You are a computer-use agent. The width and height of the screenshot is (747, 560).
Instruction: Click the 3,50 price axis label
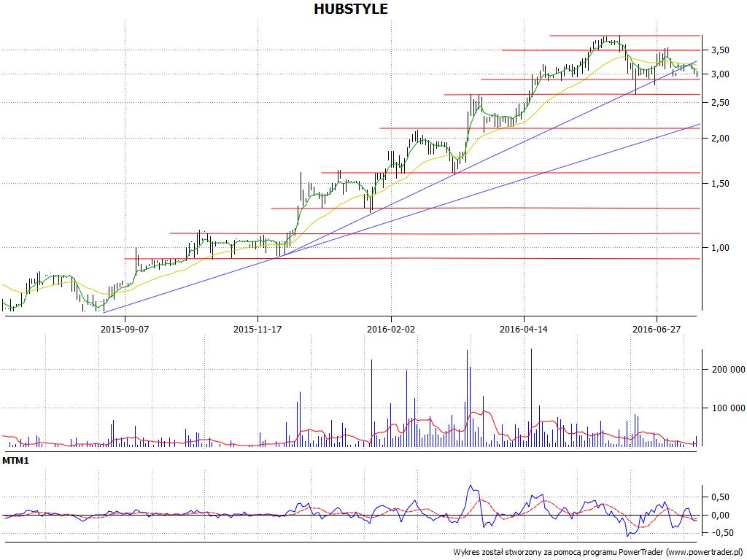[x=720, y=50]
